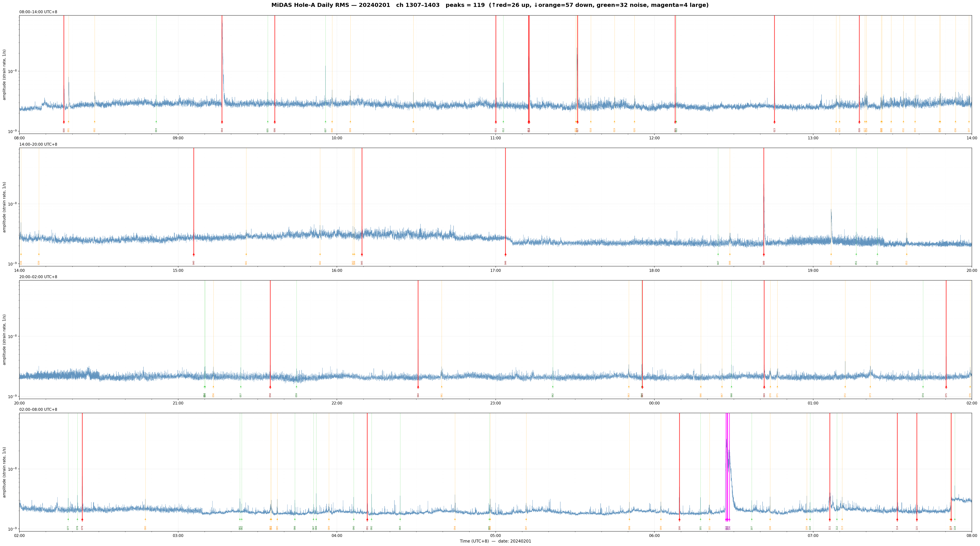Click the amplitude y-axis label of the 20:00–02:00 panel
This screenshot has height=546, width=980.
tap(5, 340)
